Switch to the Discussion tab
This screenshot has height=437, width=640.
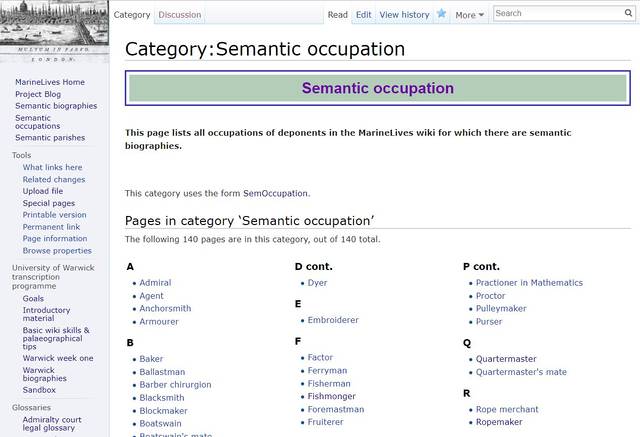click(180, 15)
